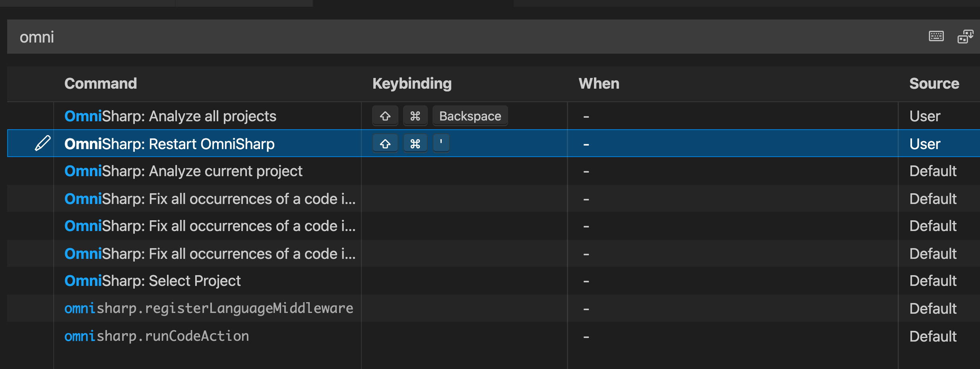
Task: Click the Command column header
Action: [x=101, y=84]
